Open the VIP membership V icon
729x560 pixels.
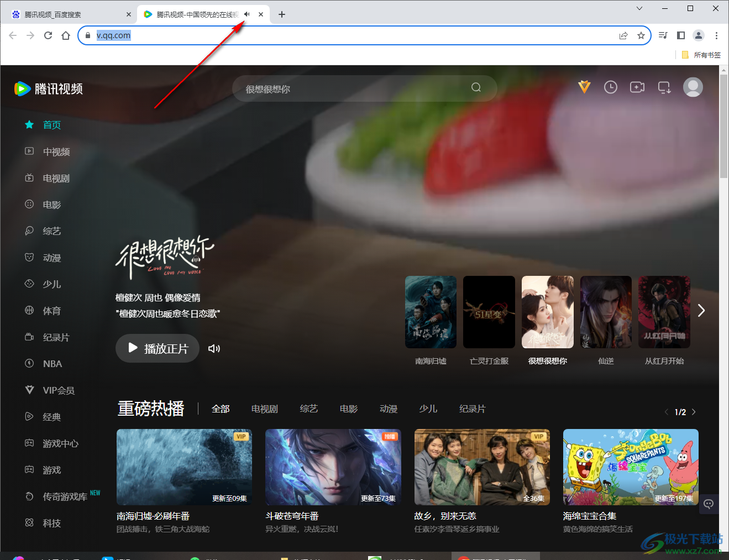coord(584,87)
